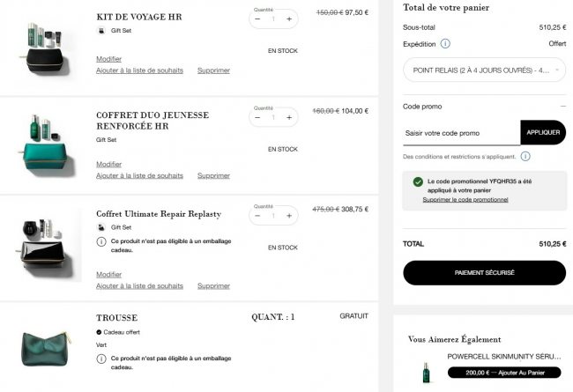This screenshot has width=573, height=392.
Task: Increase quantity of Coffret Ultimate Repair Replasty
Action: point(289,216)
